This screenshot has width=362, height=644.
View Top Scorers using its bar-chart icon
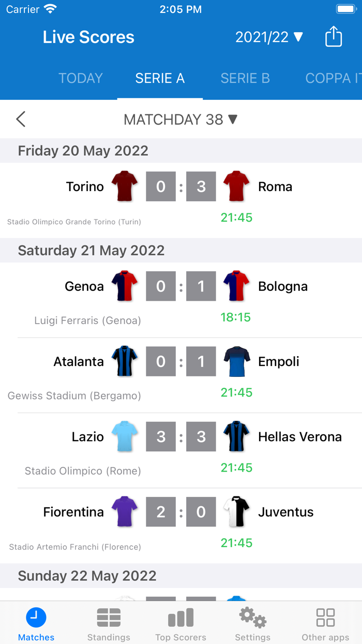tap(180, 617)
